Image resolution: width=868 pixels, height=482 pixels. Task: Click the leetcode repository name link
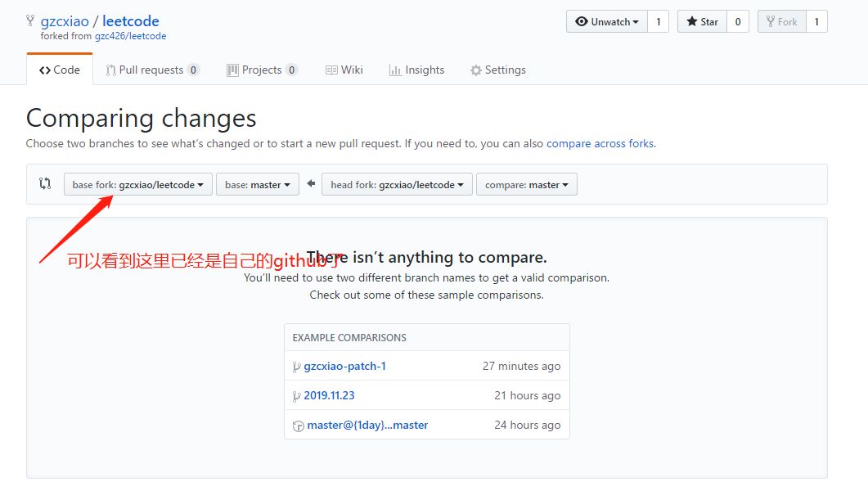131,21
